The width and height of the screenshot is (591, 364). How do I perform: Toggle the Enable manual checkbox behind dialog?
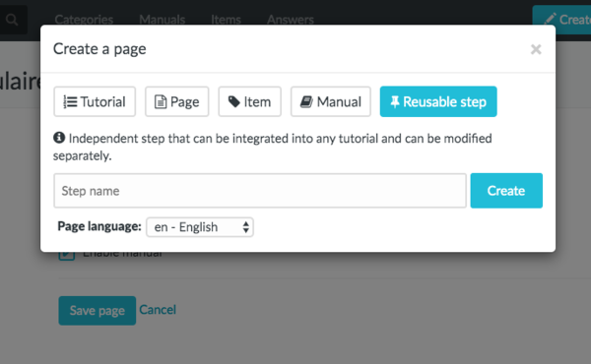[67, 255]
